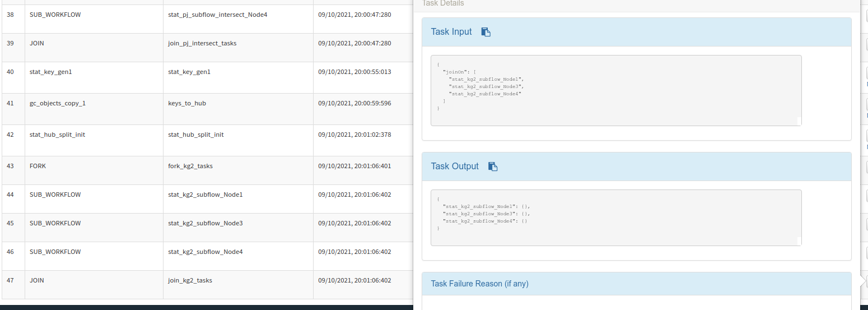Click JOIN type in row 39
Viewport: 868px width, 310px height.
click(x=37, y=43)
